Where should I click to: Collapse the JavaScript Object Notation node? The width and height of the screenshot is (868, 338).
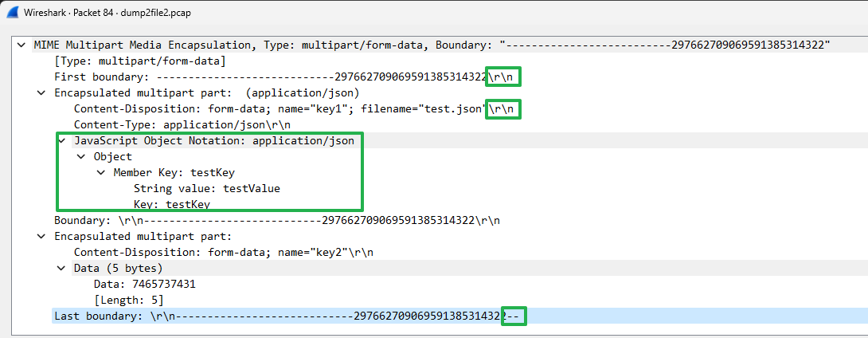(61, 140)
